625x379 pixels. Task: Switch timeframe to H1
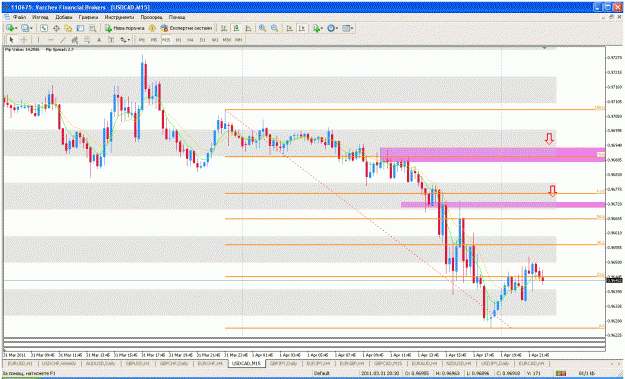179,40
